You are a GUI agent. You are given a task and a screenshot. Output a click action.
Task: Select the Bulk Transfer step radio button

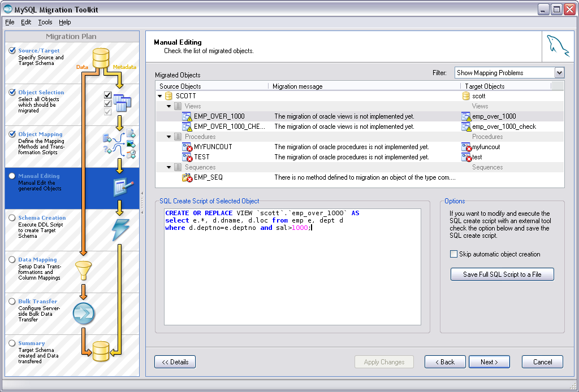tap(12, 301)
